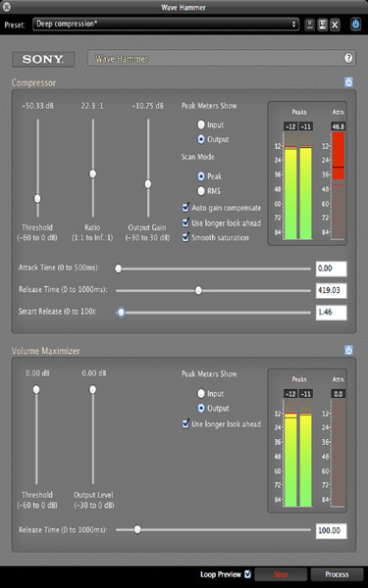Click the SONY logo badge

43,59
